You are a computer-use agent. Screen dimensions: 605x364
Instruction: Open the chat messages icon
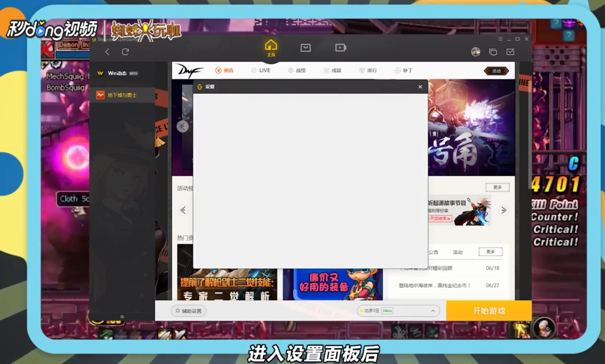click(493, 52)
